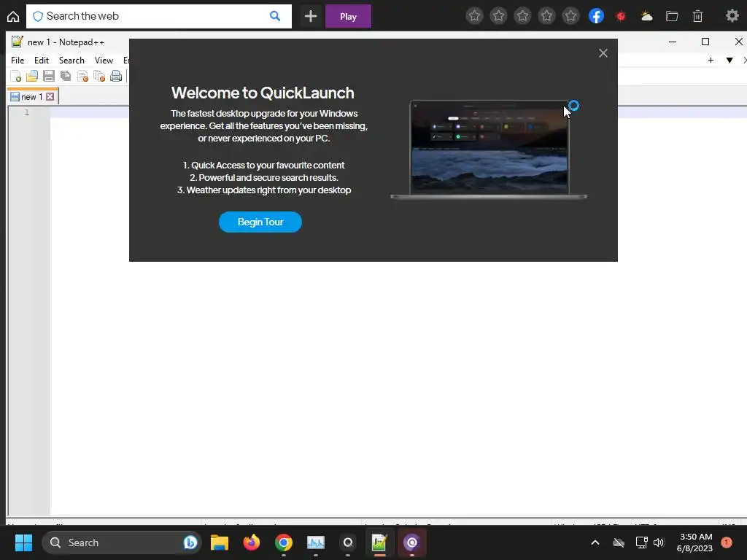Click the Notepad++ title bar app icon
747x560 pixels.
(x=18, y=42)
